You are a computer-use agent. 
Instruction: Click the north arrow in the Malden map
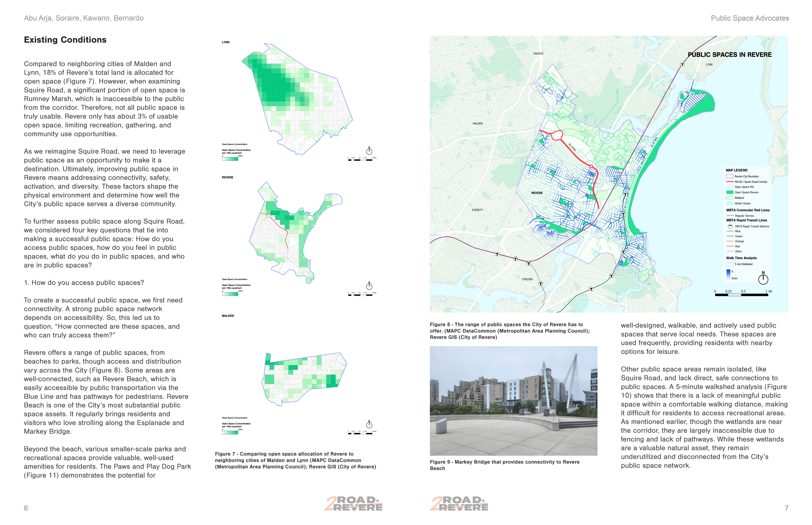[x=369, y=424]
